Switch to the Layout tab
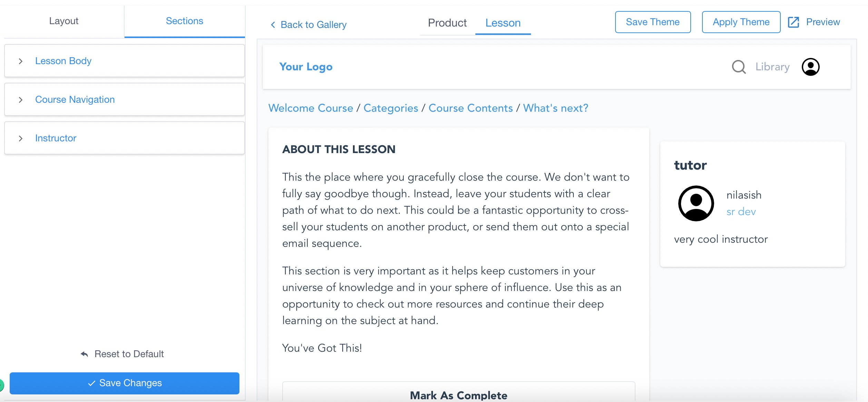Image resolution: width=868 pixels, height=402 pixels. (x=64, y=21)
